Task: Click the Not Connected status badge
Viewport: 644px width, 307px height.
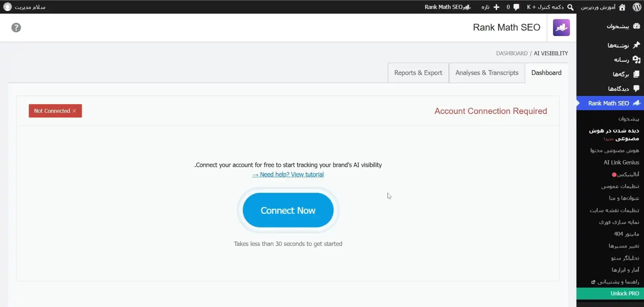Action: (x=55, y=111)
